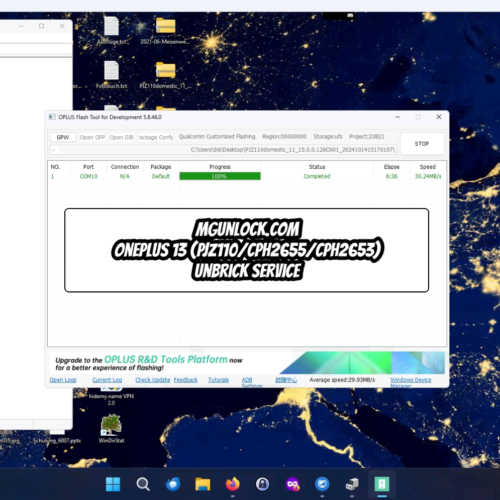Image resolution: width=500 pixels, height=500 pixels.
Task: Select the COM10 port cell
Action: tap(89, 176)
